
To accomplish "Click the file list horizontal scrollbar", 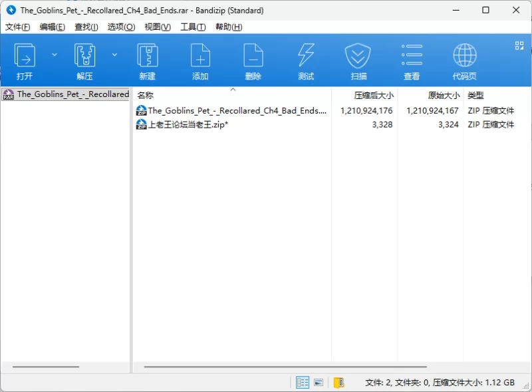I will click(x=285, y=367).
